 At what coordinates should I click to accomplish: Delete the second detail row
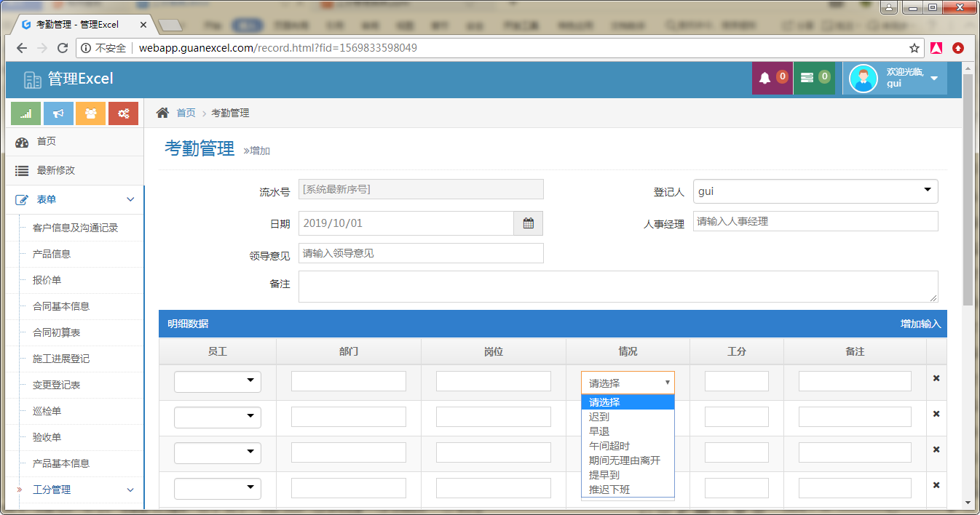pos(936,414)
